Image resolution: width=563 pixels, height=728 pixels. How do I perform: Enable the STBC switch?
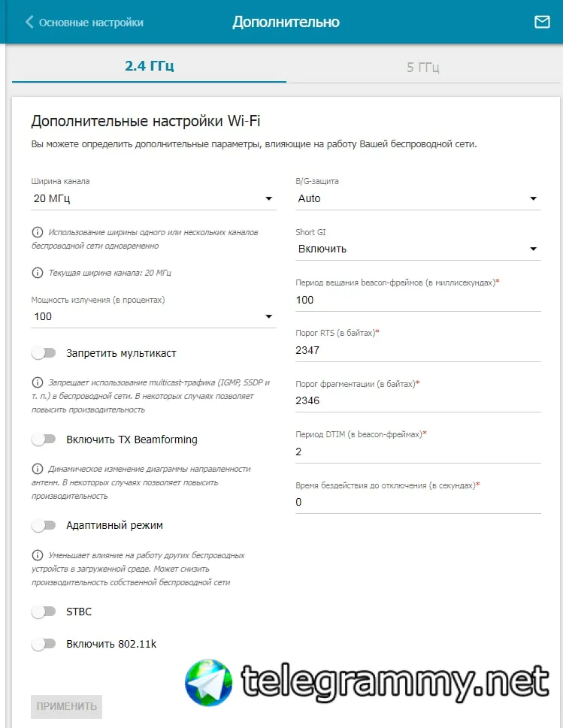[x=44, y=612]
